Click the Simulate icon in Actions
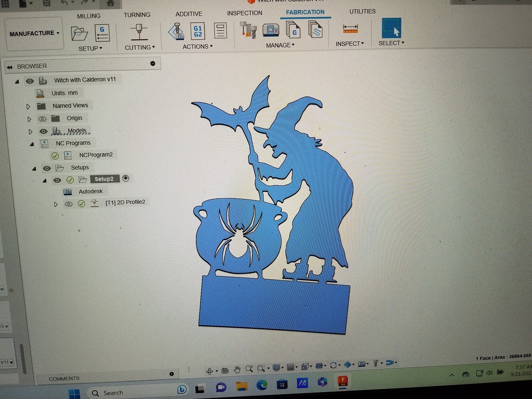The width and height of the screenshot is (532, 399). (x=176, y=32)
